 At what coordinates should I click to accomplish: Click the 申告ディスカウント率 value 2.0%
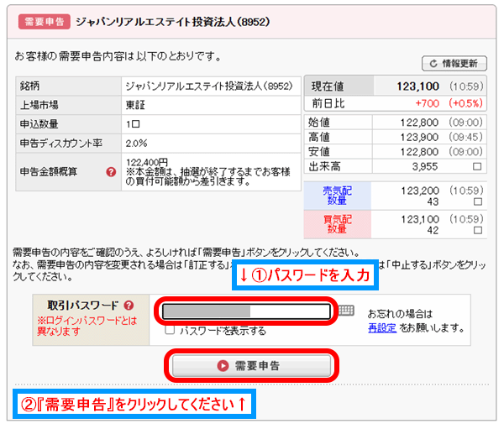coord(136,144)
